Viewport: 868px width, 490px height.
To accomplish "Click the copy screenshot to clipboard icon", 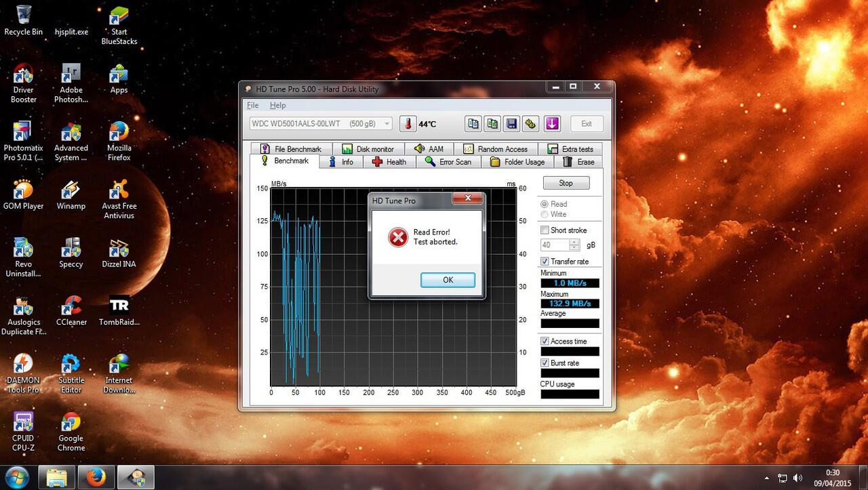I will click(x=493, y=123).
